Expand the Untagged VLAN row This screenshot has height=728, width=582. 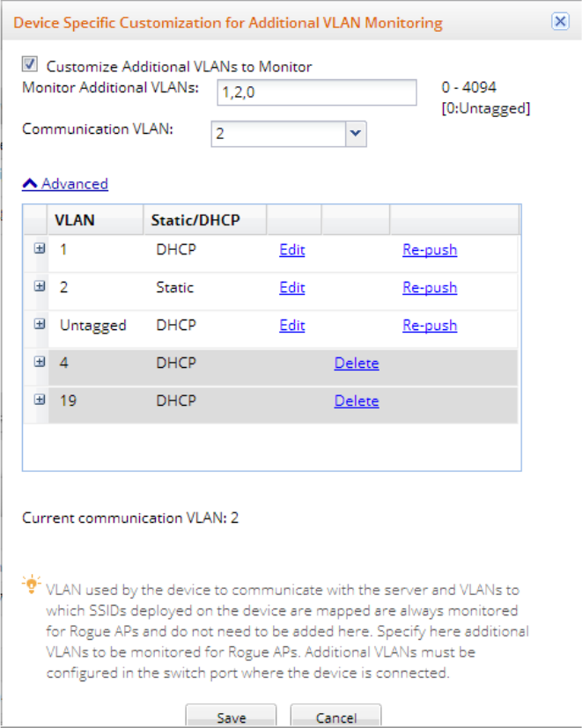coord(39,325)
